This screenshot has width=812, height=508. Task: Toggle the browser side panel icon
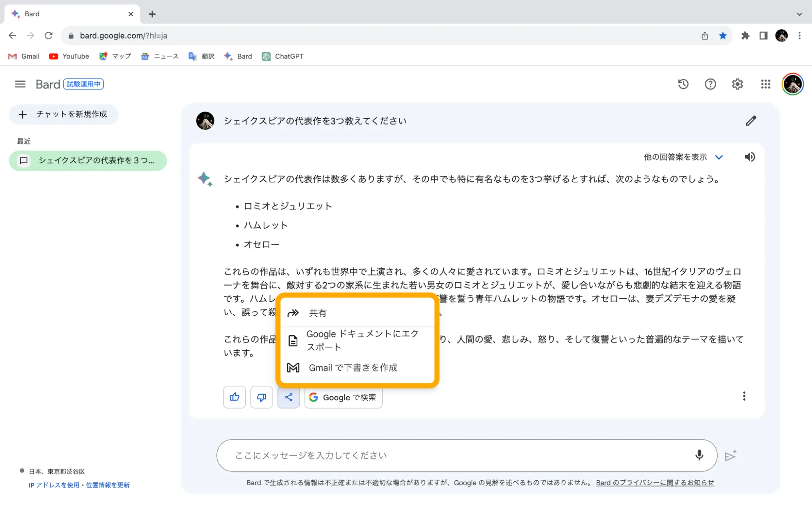763,36
